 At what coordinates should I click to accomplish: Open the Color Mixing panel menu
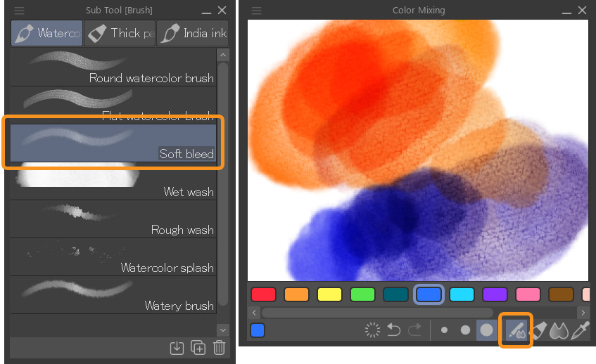point(257,11)
